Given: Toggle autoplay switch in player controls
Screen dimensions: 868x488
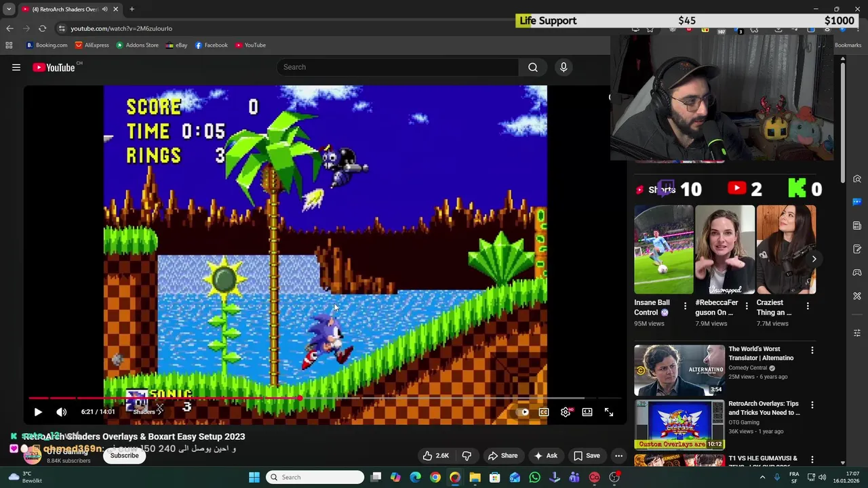Looking at the screenshot, I should coord(522,412).
